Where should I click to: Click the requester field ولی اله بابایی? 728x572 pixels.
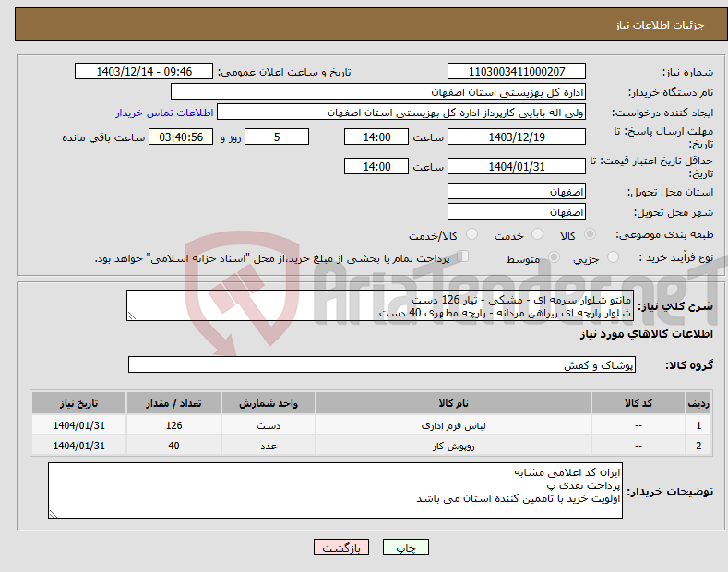pyautogui.click(x=401, y=113)
